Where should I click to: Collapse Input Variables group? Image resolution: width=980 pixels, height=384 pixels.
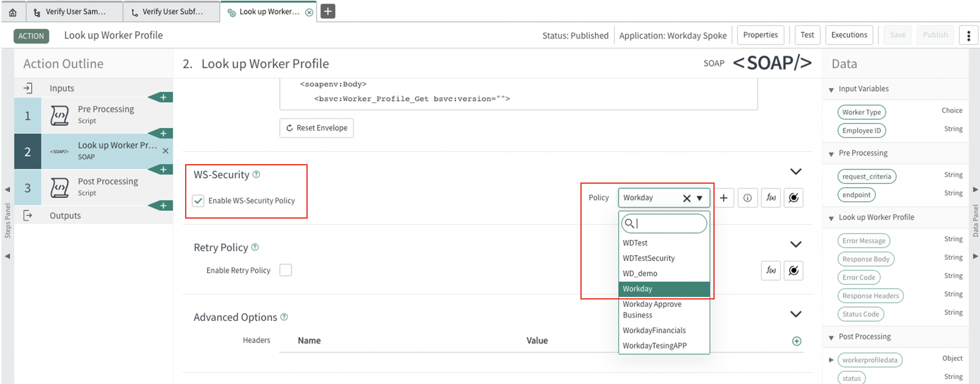(x=831, y=90)
